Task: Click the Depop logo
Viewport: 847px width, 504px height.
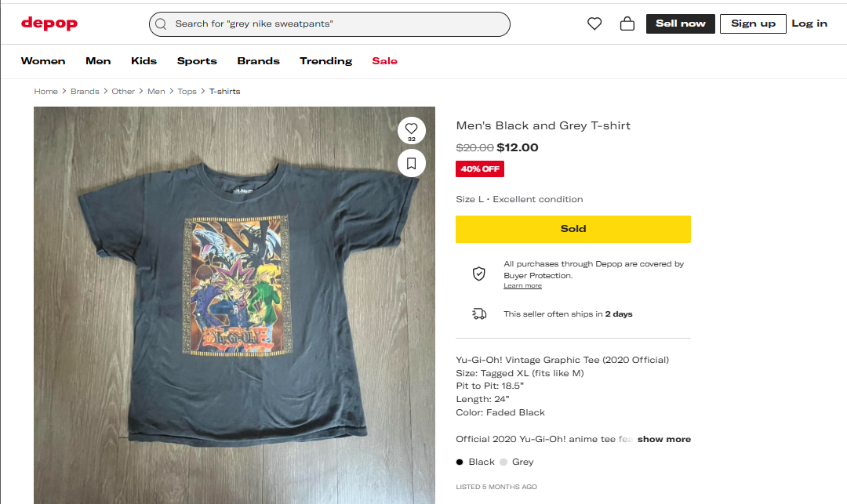Action: tap(49, 24)
